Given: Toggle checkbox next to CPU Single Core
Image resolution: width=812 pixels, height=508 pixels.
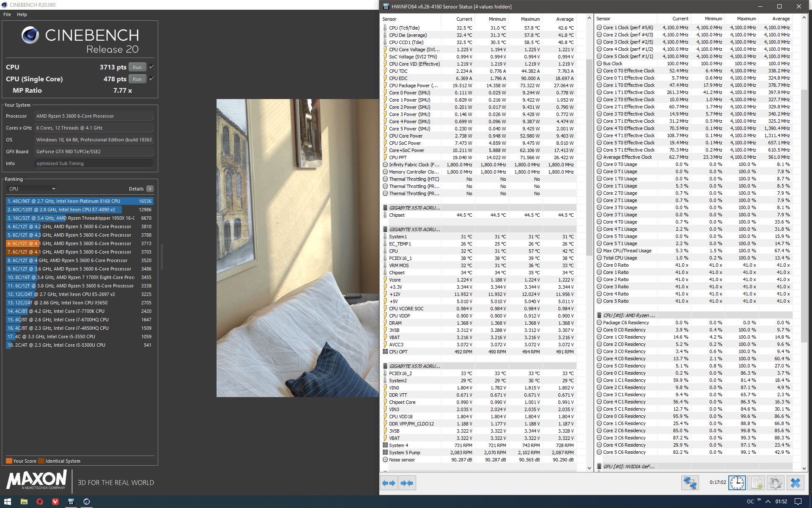Looking at the screenshot, I should 151,79.
